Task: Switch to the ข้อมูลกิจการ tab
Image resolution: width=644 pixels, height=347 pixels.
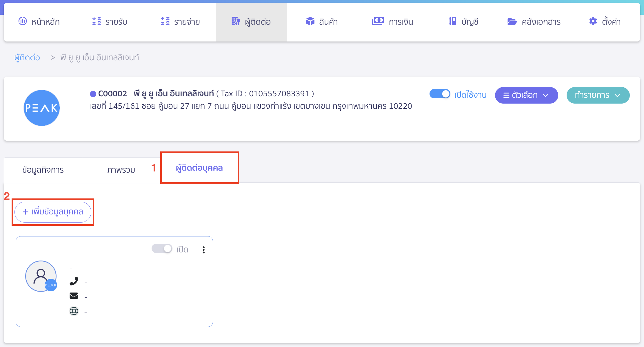Action: point(43,170)
